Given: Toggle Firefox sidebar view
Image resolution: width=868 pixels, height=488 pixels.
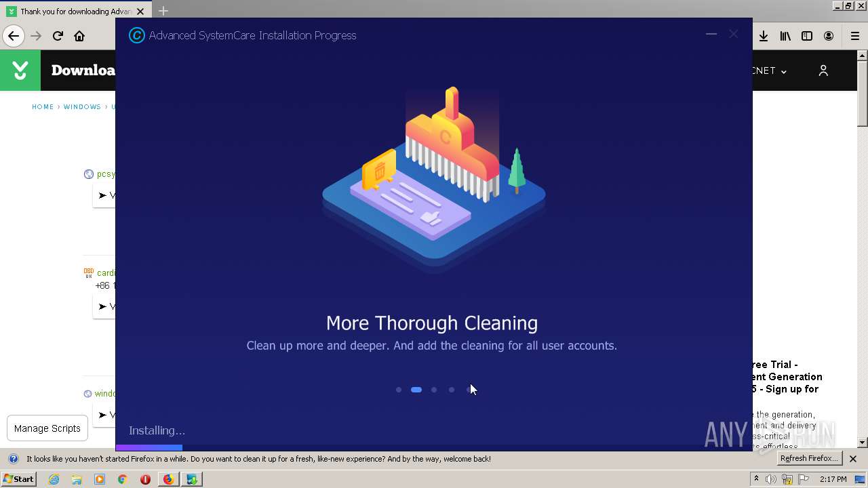Looking at the screenshot, I should [807, 36].
